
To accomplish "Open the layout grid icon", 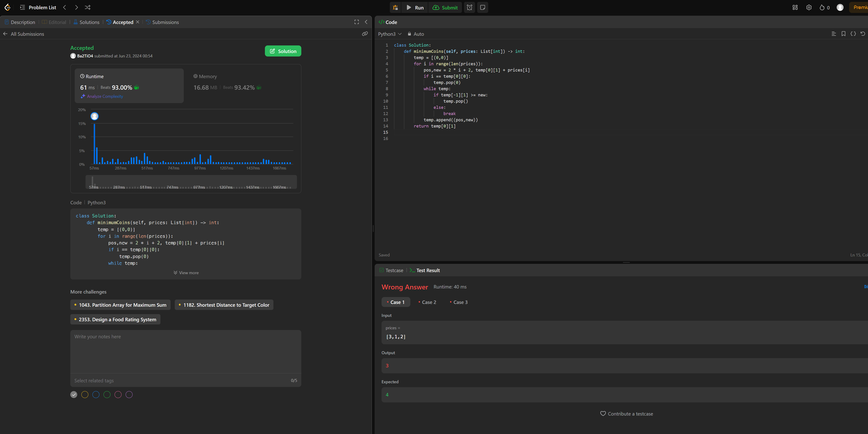I will tap(795, 7).
